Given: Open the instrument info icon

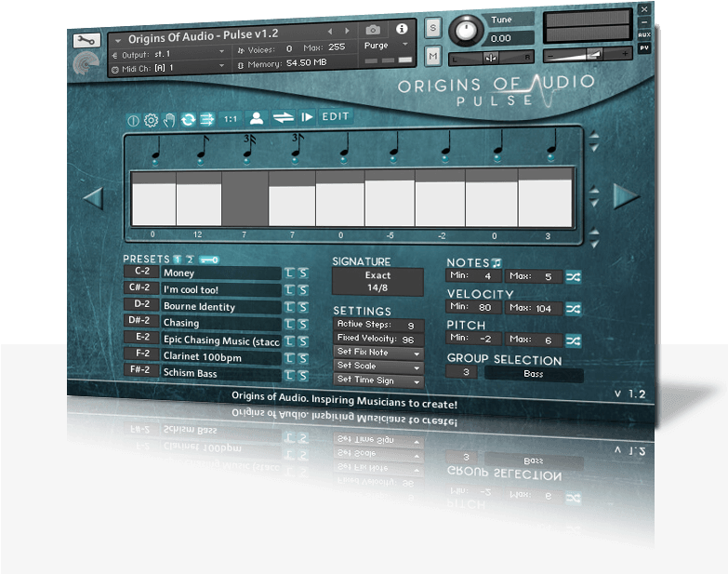Looking at the screenshot, I should [402, 29].
